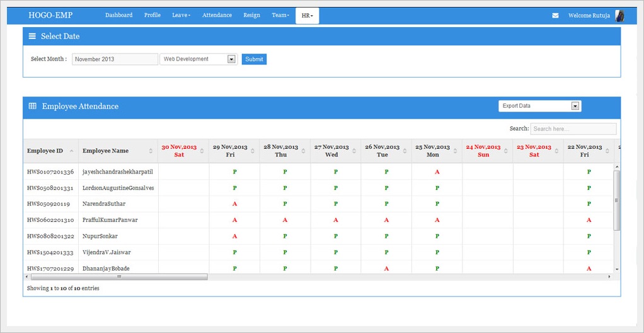Image resolution: width=644 pixels, height=333 pixels.
Task: Click the Employee Attendance table grid icon
Action: 33,107
